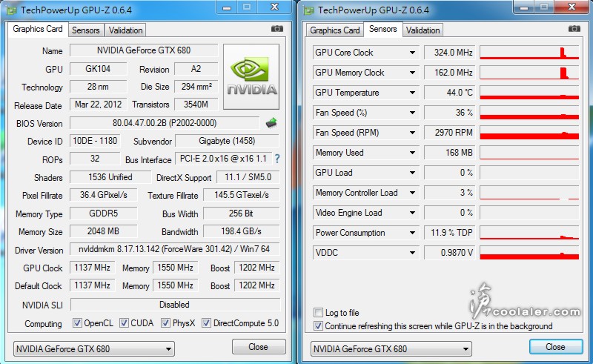Click the GPU Temperature history graph

click(x=529, y=93)
